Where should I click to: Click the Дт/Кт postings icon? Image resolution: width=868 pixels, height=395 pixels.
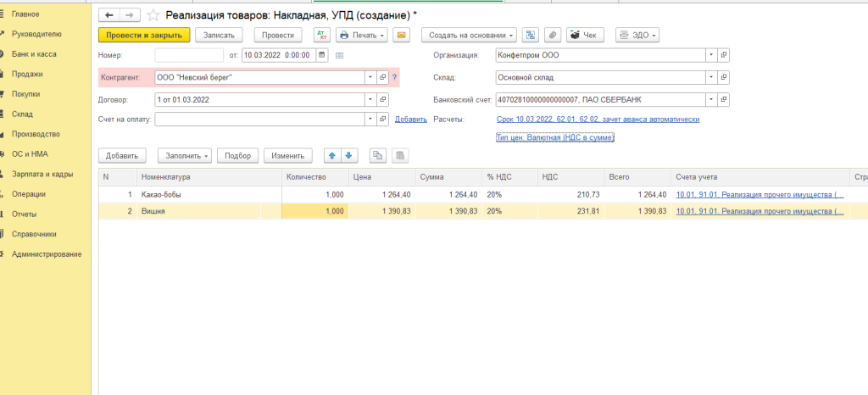click(x=322, y=35)
